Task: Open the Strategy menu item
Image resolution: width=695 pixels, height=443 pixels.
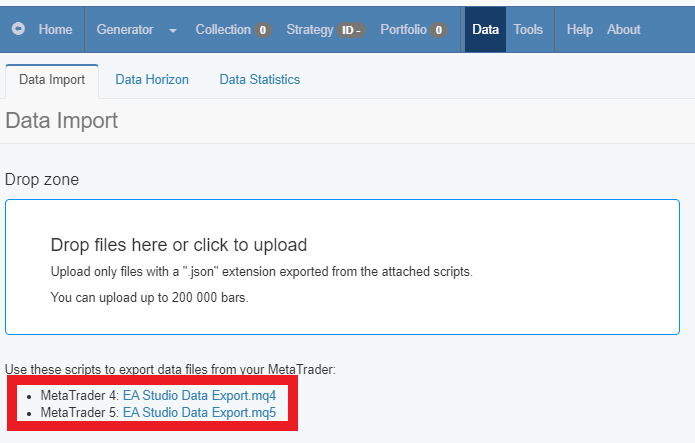Action: click(x=309, y=30)
